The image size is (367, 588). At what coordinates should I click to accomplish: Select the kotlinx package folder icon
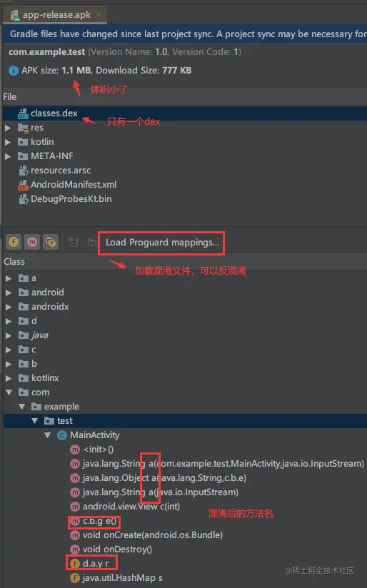coord(24,378)
